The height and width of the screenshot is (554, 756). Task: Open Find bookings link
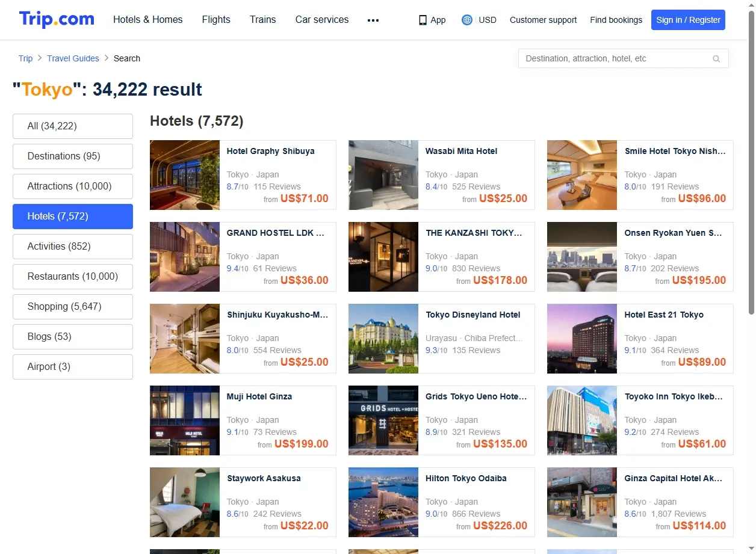616,20
